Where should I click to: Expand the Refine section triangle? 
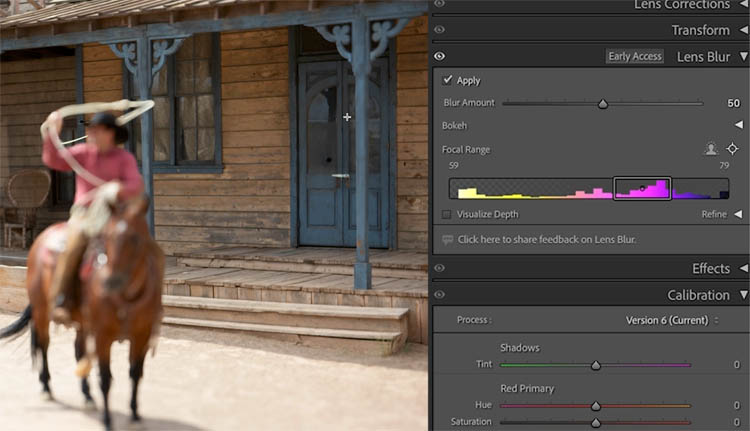pos(739,214)
